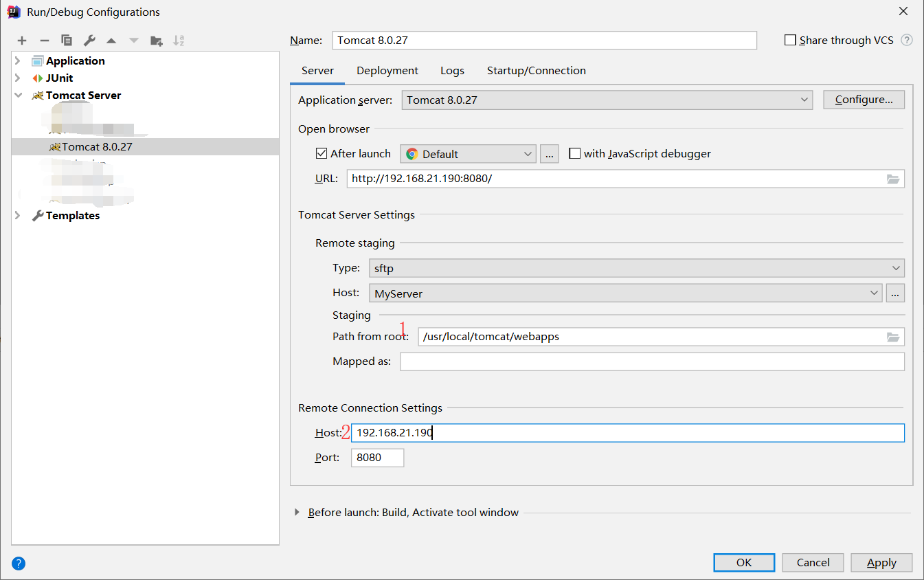The height and width of the screenshot is (580, 924).
Task: Open the Application server dropdown
Action: tap(607, 100)
